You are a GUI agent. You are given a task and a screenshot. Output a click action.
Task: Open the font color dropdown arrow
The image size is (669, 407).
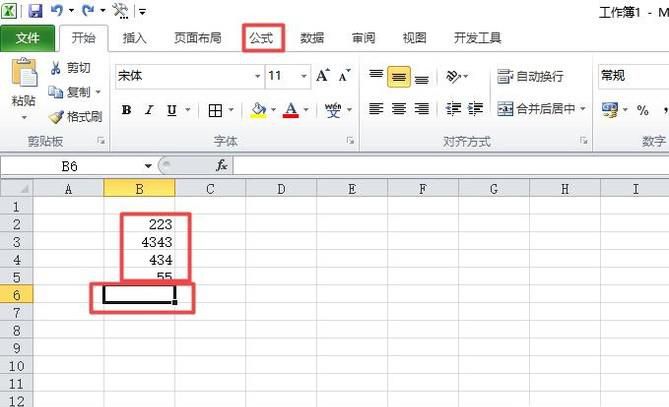[x=306, y=110]
